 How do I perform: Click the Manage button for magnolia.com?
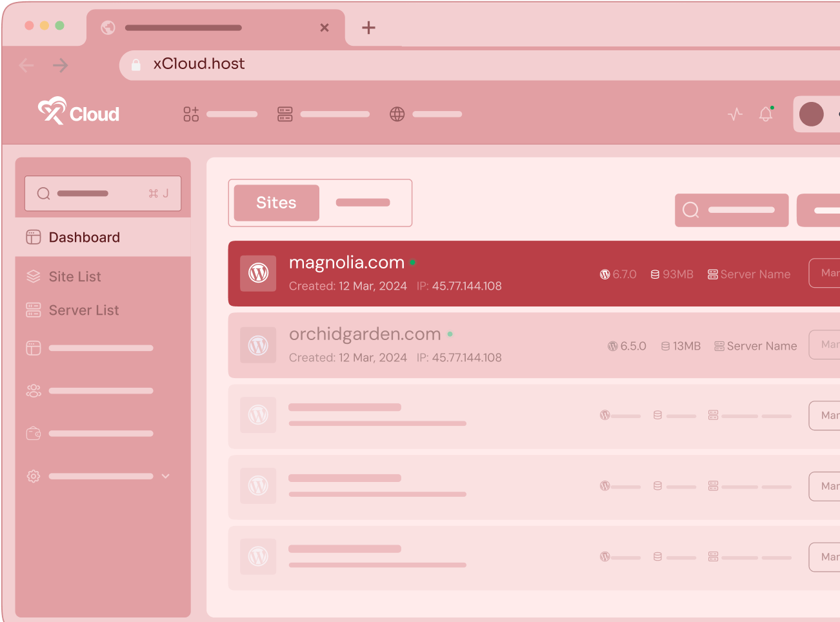(825, 273)
